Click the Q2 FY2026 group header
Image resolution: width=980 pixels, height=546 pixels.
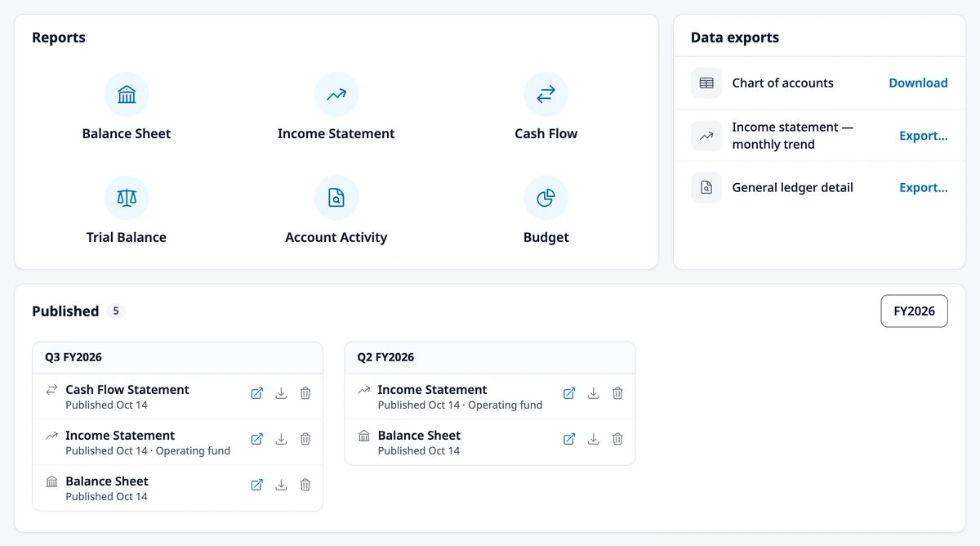pyautogui.click(x=490, y=358)
